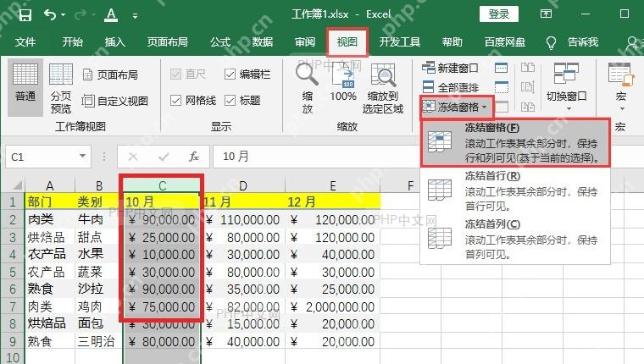This screenshot has width=644, height=364.
Task: Open the ribbon display options icon
Action: (546, 14)
